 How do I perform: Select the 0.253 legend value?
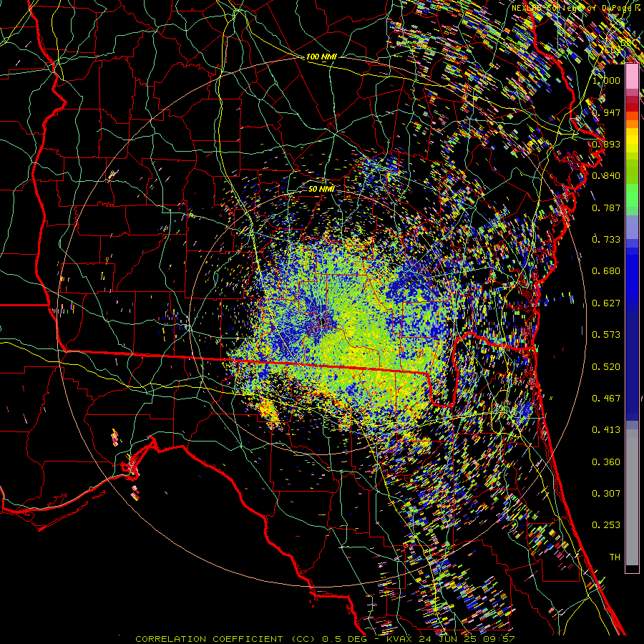(606, 525)
